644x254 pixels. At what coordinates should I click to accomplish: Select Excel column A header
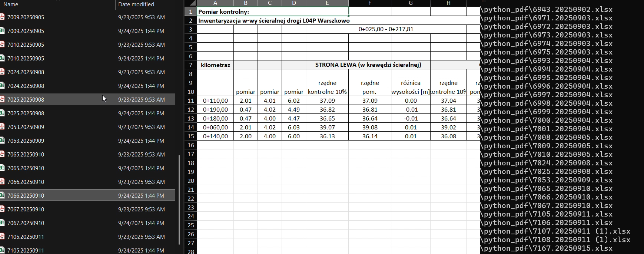tap(215, 3)
